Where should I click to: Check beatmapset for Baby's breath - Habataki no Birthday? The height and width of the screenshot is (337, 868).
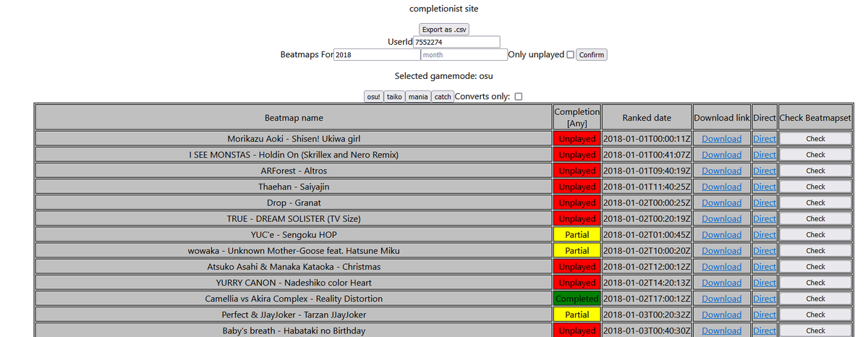pos(816,330)
